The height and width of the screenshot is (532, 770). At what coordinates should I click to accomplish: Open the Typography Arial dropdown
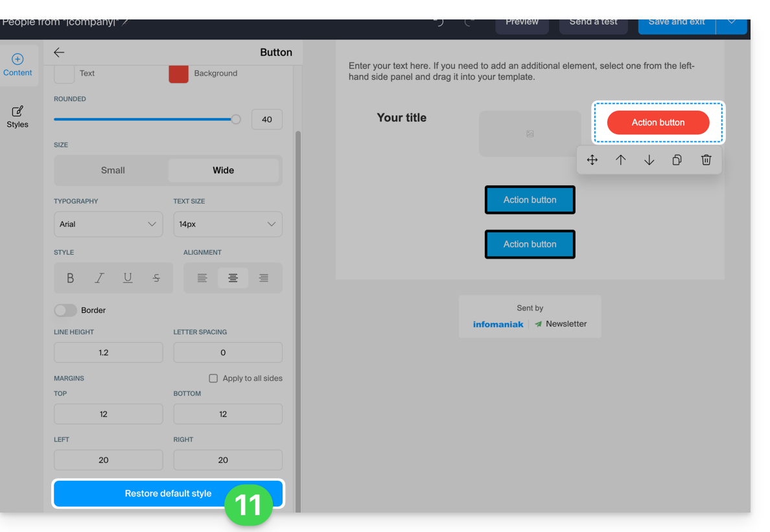pyautogui.click(x=108, y=224)
